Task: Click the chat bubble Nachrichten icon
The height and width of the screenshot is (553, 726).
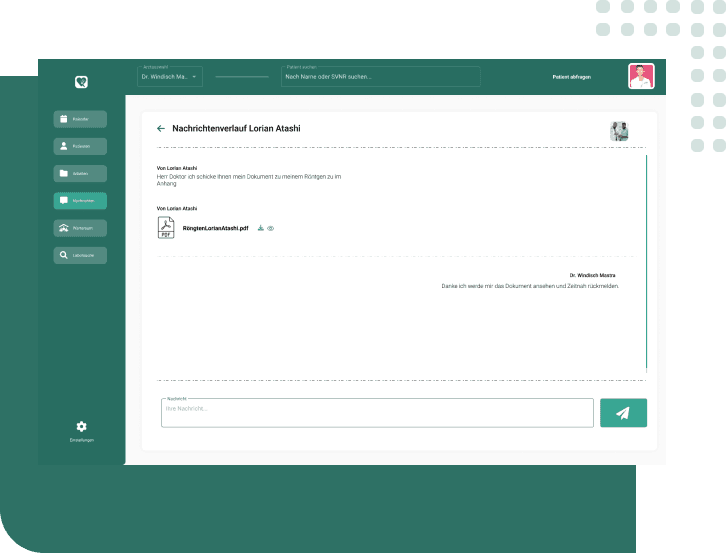Action: click(63, 200)
